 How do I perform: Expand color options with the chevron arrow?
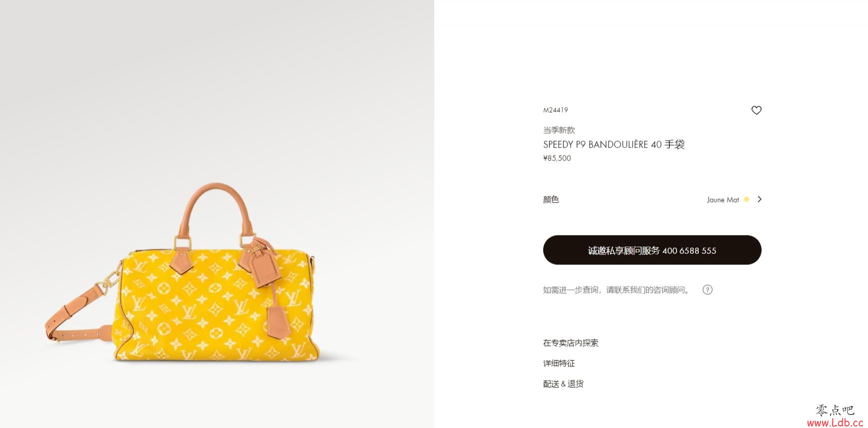pyautogui.click(x=759, y=199)
